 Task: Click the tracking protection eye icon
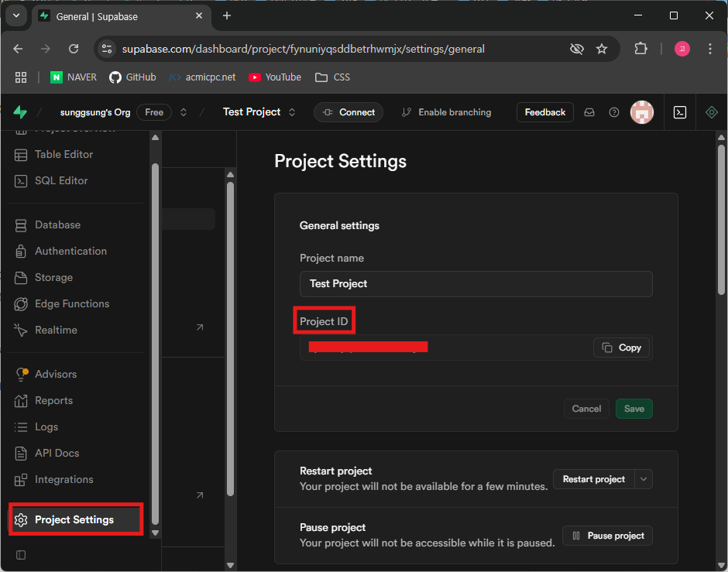pyautogui.click(x=577, y=49)
